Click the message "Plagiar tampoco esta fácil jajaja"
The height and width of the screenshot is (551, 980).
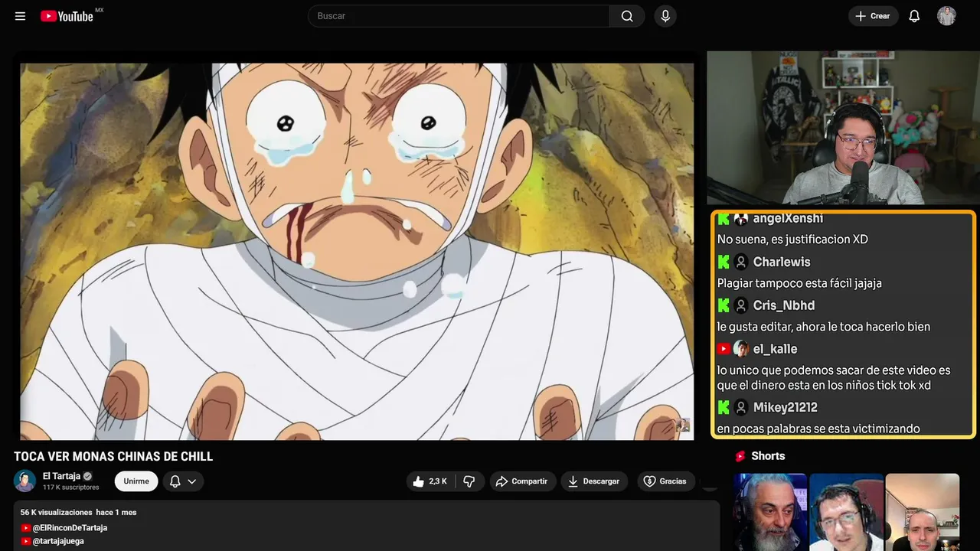(x=799, y=283)
